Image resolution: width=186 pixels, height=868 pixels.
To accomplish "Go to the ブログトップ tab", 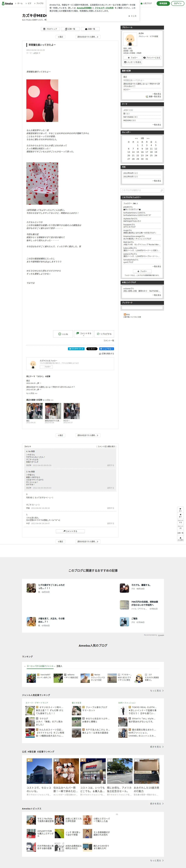I will point(50,29).
